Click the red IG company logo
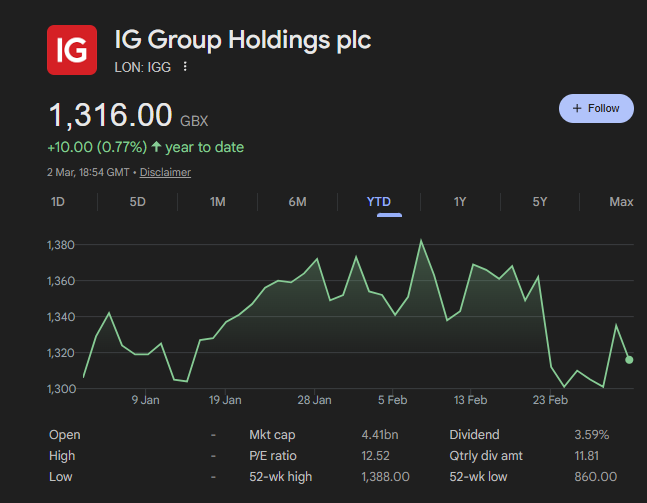 (x=73, y=49)
